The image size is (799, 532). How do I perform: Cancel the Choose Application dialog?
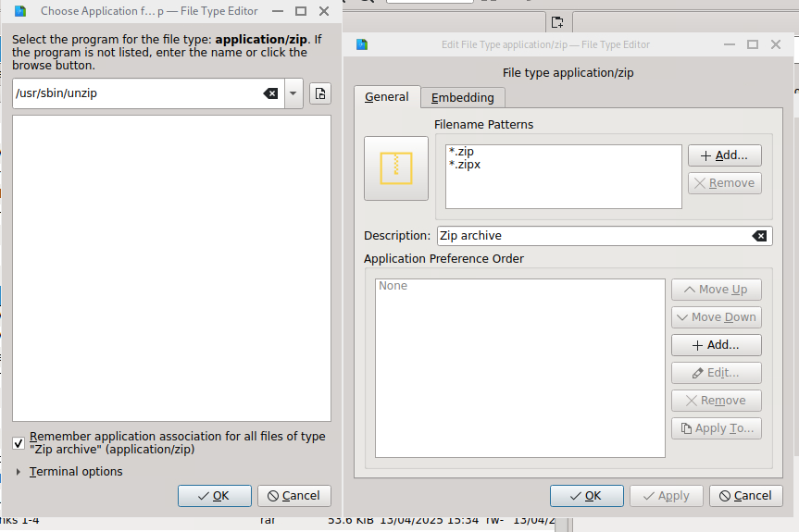(x=294, y=496)
